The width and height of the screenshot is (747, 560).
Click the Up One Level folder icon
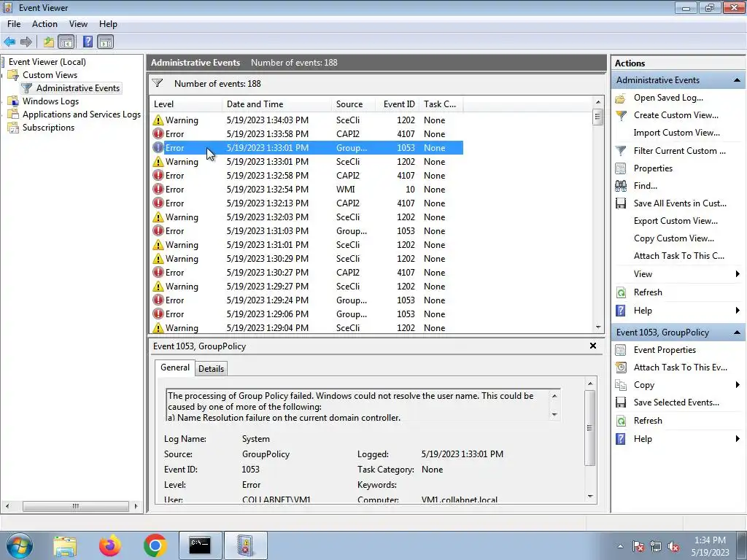point(49,42)
